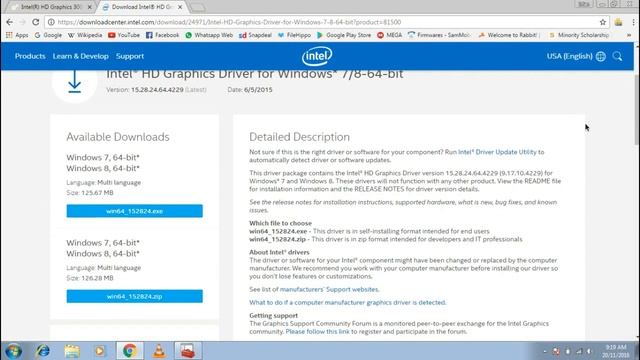
Task: Open Snapdeal bookmark
Action: click(255, 35)
